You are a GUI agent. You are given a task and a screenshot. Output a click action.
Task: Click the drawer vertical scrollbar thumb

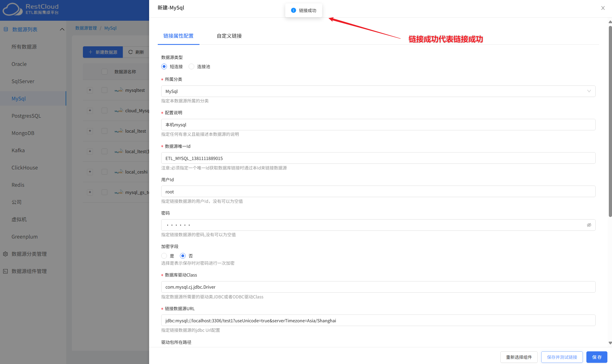pyautogui.click(x=610, y=121)
